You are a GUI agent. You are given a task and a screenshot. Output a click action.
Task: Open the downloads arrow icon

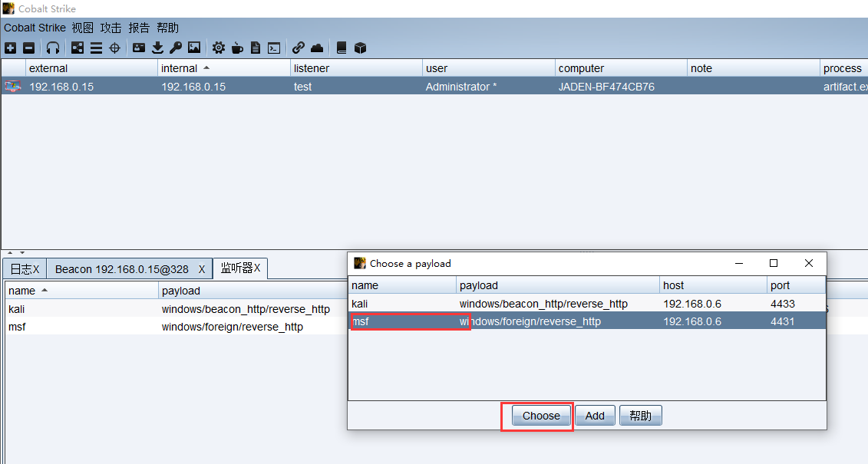[x=157, y=48]
